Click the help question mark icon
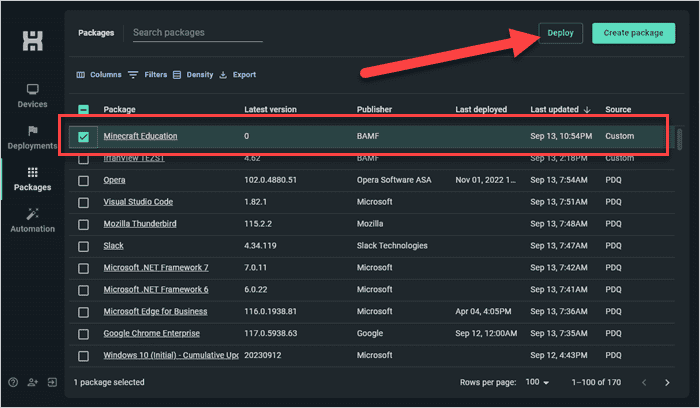 [13, 382]
